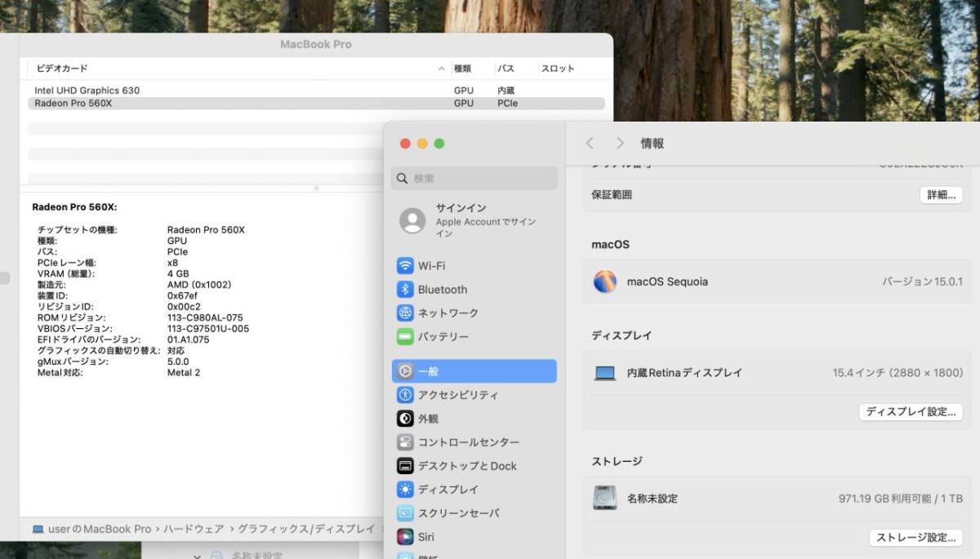The height and width of the screenshot is (559, 980).
Task: Click the 検索 search field
Action: click(474, 179)
